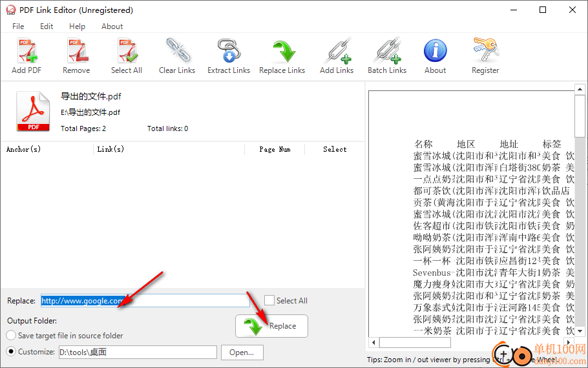
Task: Click the Replace button
Action: click(x=271, y=326)
